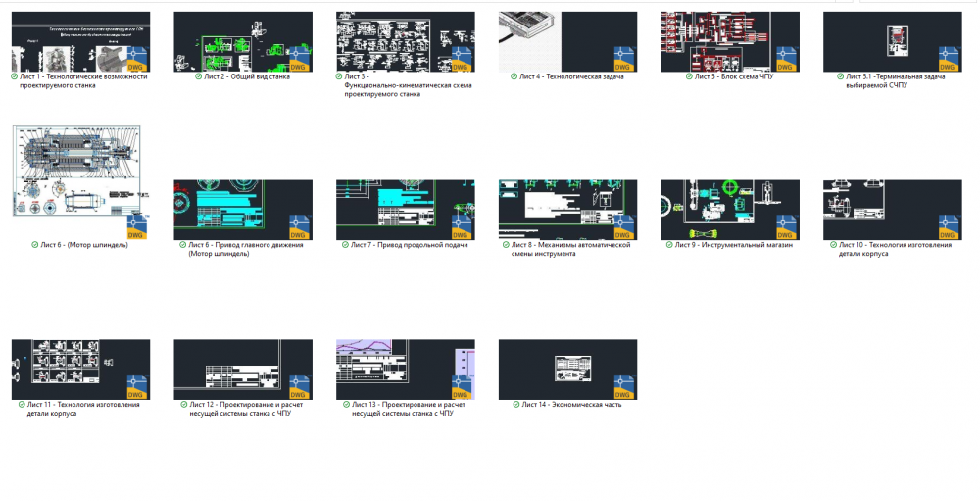980x501 pixels.
Task: Click file name 'Лист 6 - Привод главного движения'
Action: click(x=246, y=249)
